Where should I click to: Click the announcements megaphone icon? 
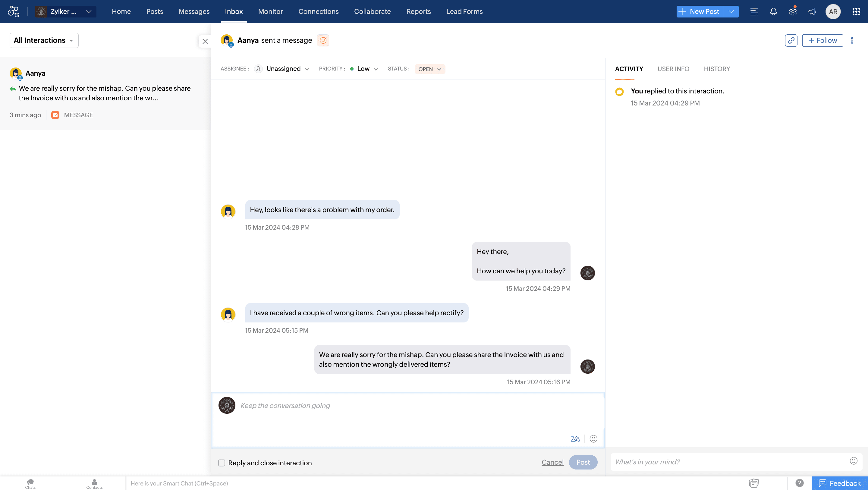tap(812, 11)
